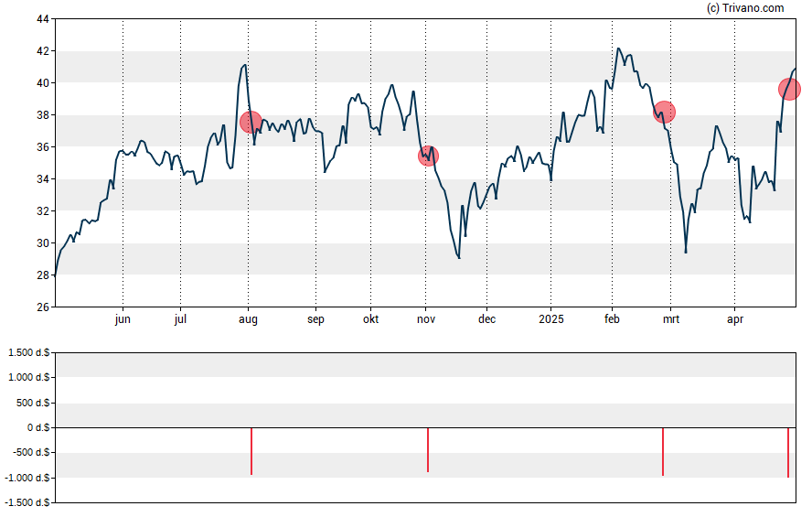Viewport: 812px width, 517px height.
Task: Click the red bar under August marker
Action: (x=251, y=451)
